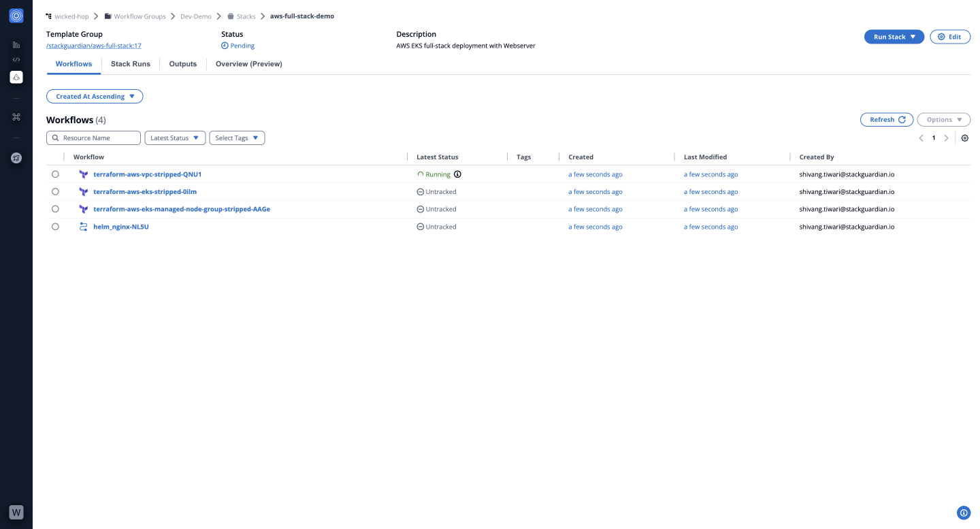Click the rocket icon in sidebar
This screenshot has width=980, height=529.
[x=16, y=158]
